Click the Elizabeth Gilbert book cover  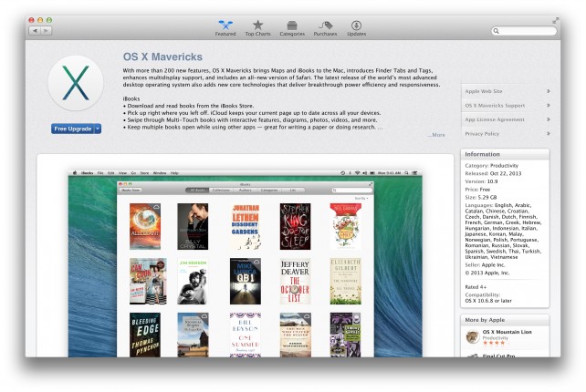(345, 281)
